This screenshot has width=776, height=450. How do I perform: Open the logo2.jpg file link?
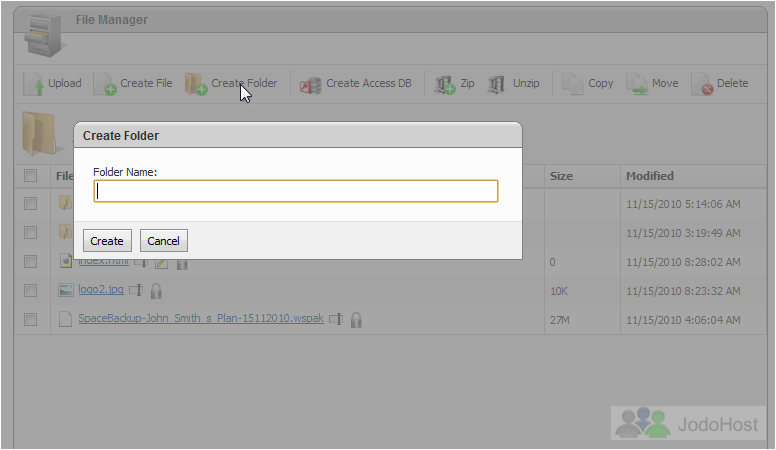tap(101, 290)
